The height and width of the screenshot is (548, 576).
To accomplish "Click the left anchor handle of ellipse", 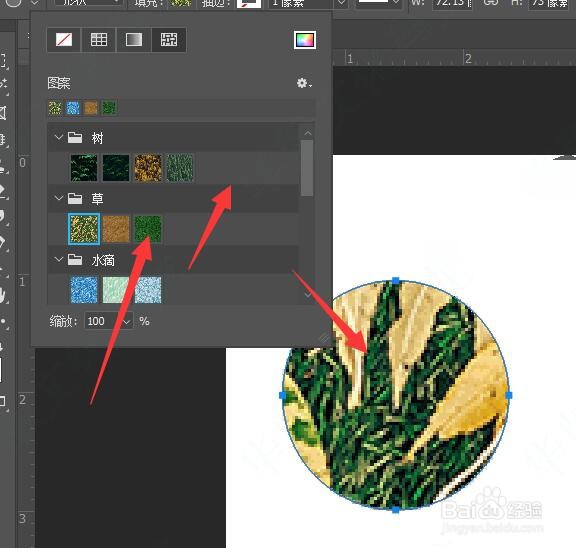I will coord(282,395).
